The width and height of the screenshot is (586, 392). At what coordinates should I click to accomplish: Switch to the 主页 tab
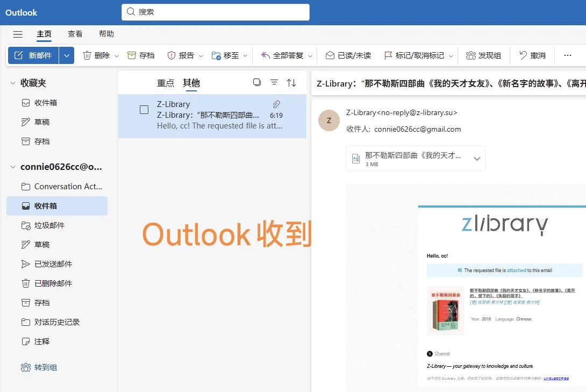(44, 34)
